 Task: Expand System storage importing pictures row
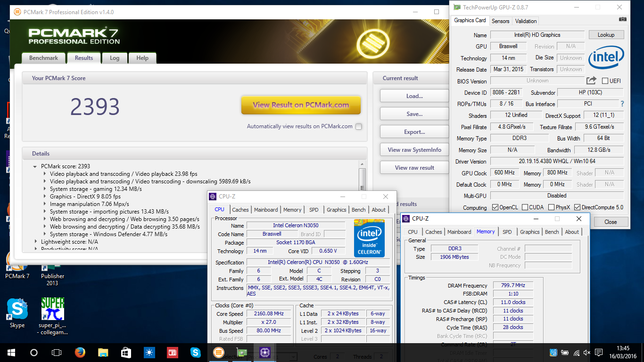point(45,212)
